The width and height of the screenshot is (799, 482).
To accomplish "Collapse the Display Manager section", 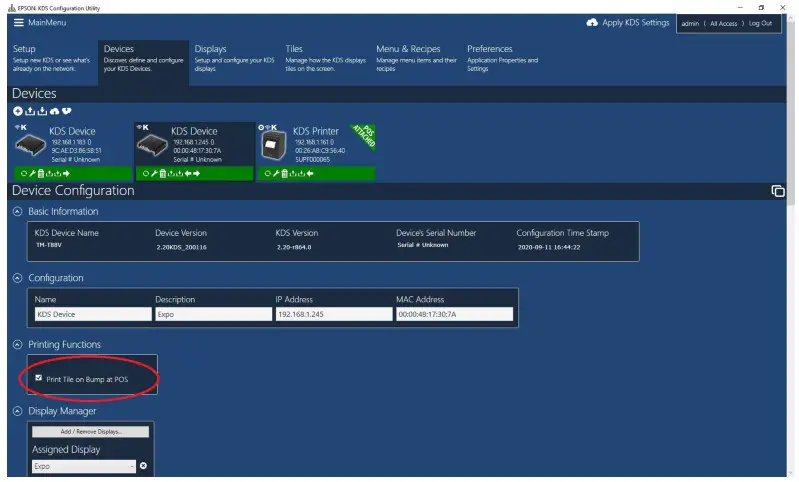I will (x=17, y=411).
